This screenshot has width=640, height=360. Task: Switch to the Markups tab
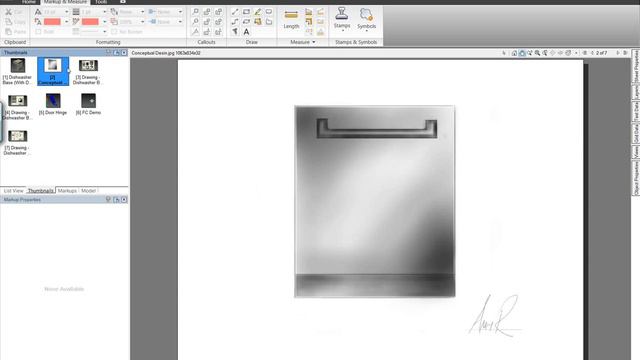click(x=67, y=191)
